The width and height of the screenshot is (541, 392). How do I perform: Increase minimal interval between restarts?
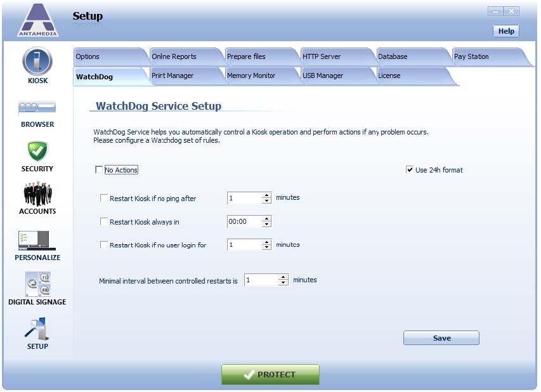[284, 277]
